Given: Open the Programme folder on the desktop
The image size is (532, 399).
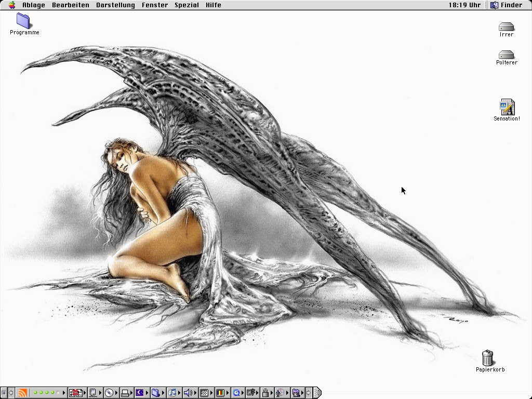Looking at the screenshot, I should 24,21.
